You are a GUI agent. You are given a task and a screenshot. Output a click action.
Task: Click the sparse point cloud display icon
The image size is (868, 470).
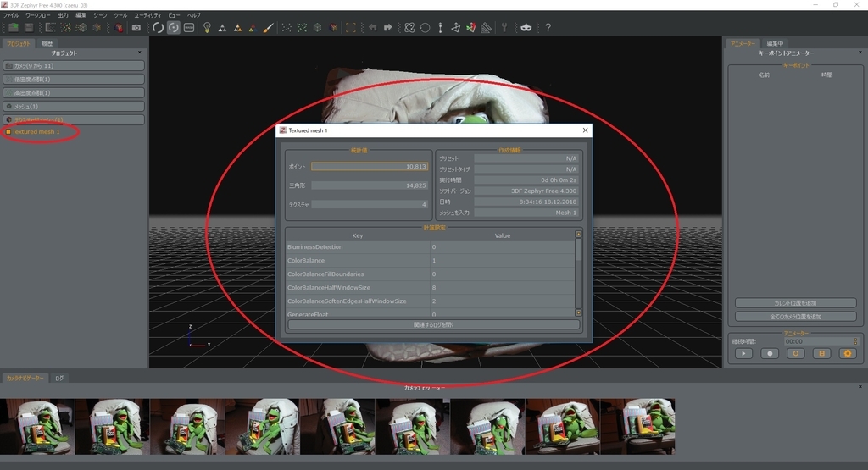tap(287, 28)
